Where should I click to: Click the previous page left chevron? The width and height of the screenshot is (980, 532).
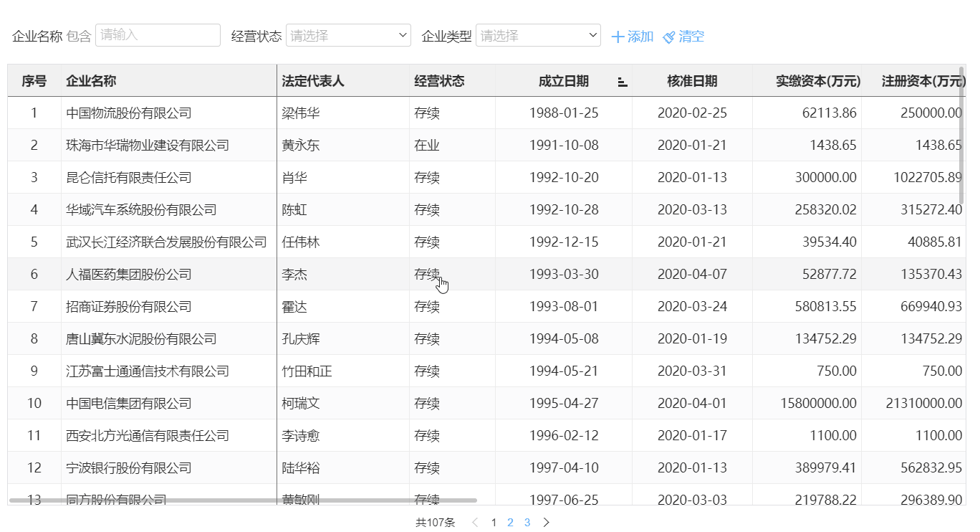coord(475,523)
